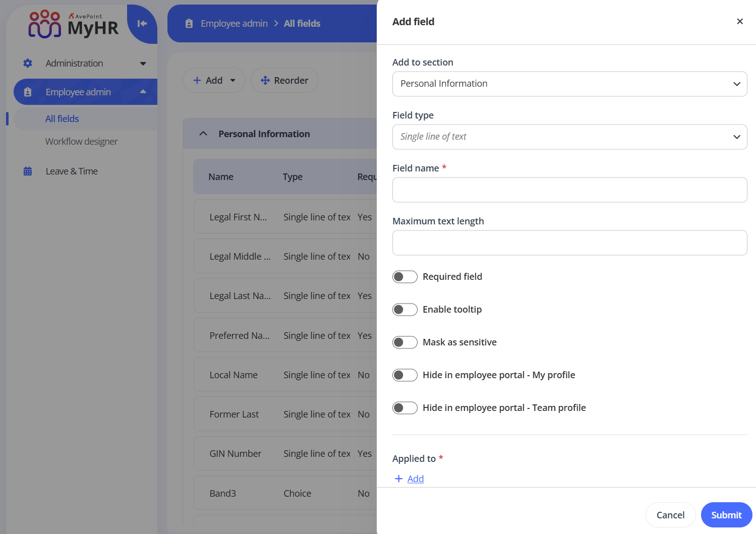Click Employee admin breadcrumb link

tap(234, 23)
